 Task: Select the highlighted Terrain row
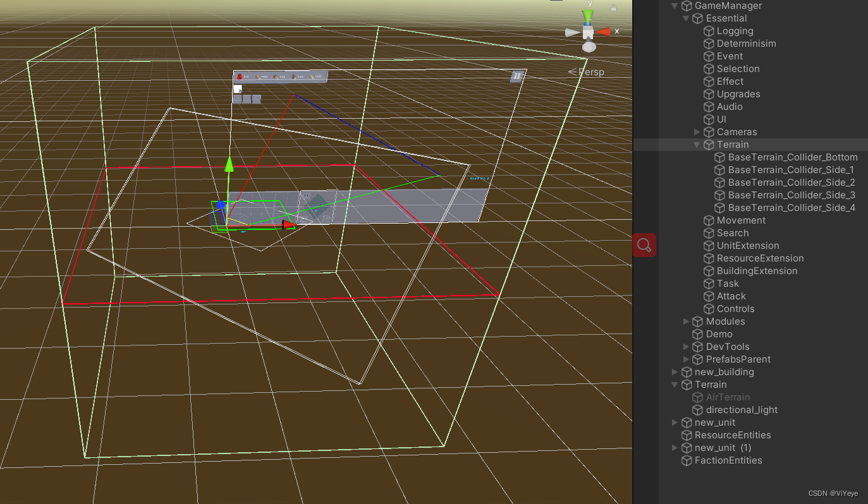pyautogui.click(x=733, y=144)
